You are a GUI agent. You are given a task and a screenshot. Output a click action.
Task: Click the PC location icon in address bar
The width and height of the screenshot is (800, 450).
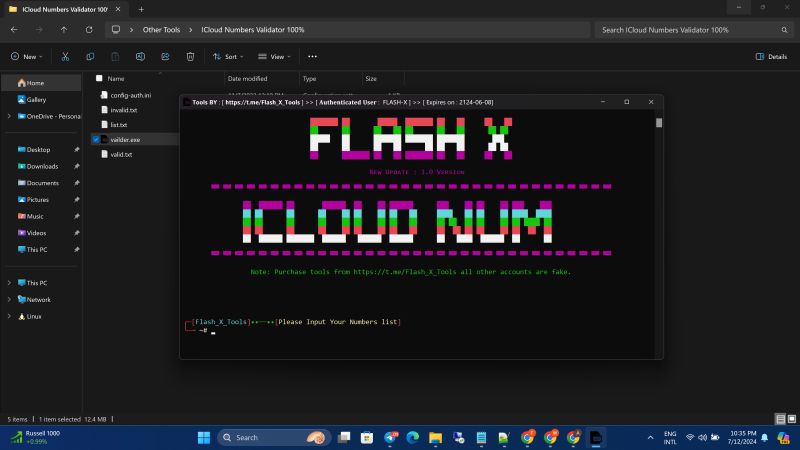pos(116,30)
